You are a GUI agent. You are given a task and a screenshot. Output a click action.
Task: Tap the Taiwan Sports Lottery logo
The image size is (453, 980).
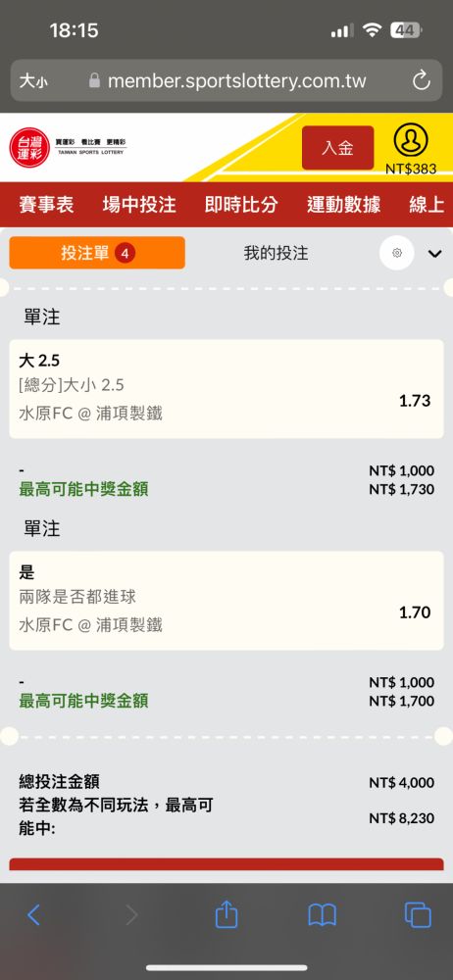(69, 147)
